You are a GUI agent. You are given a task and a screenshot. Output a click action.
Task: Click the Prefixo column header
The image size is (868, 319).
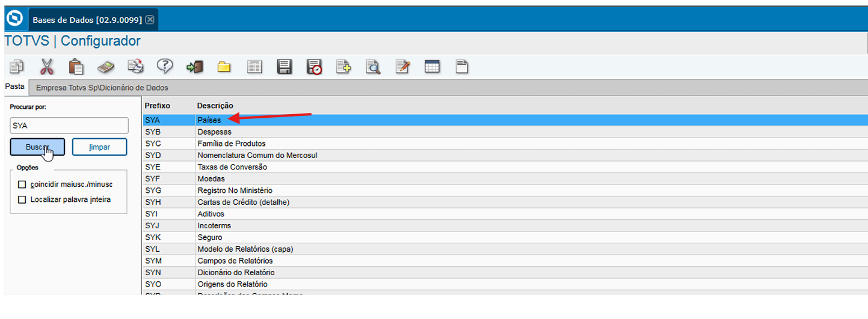[x=158, y=106]
